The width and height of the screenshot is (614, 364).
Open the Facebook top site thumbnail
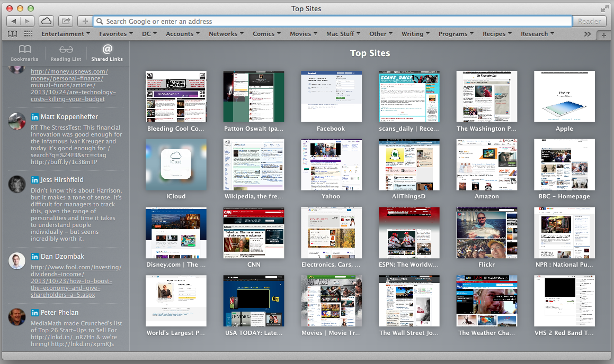coord(331,96)
